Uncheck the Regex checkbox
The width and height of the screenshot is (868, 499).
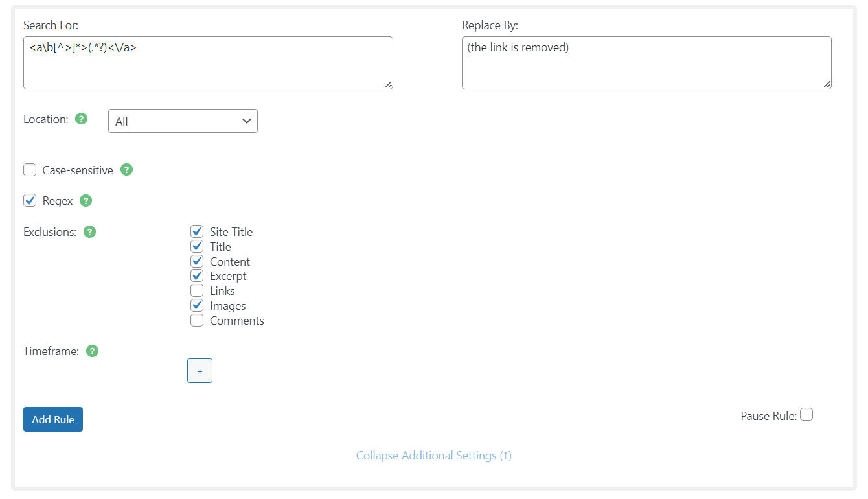pos(30,200)
